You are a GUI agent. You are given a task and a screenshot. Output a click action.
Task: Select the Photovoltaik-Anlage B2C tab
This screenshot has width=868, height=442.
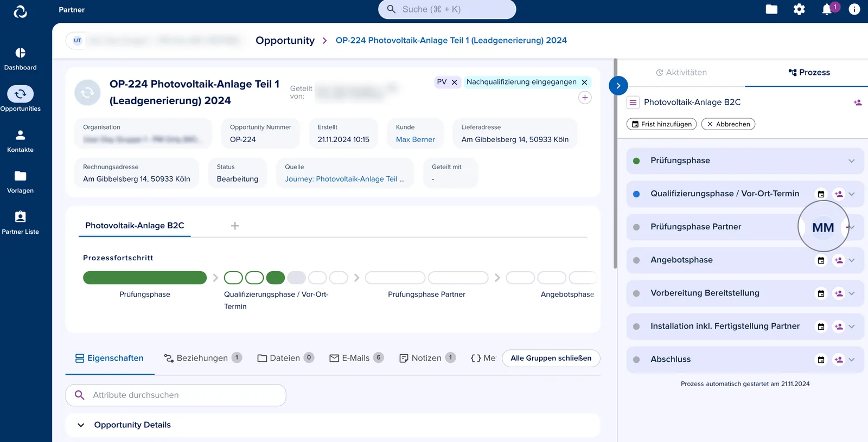coord(135,226)
